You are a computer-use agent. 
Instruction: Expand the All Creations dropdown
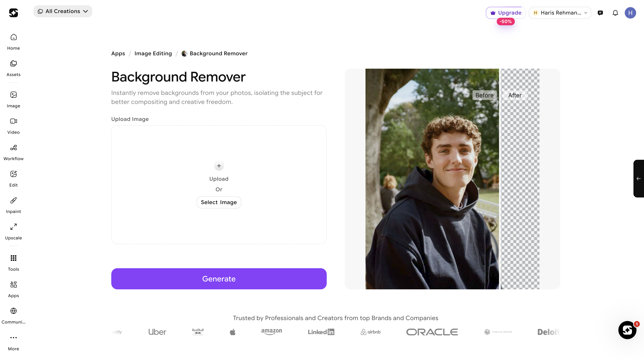point(63,11)
